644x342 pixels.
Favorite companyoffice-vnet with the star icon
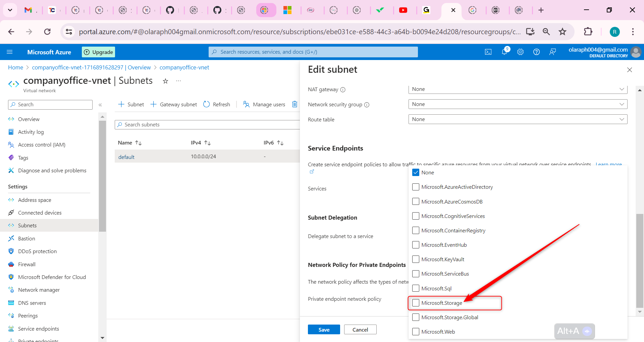165,81
